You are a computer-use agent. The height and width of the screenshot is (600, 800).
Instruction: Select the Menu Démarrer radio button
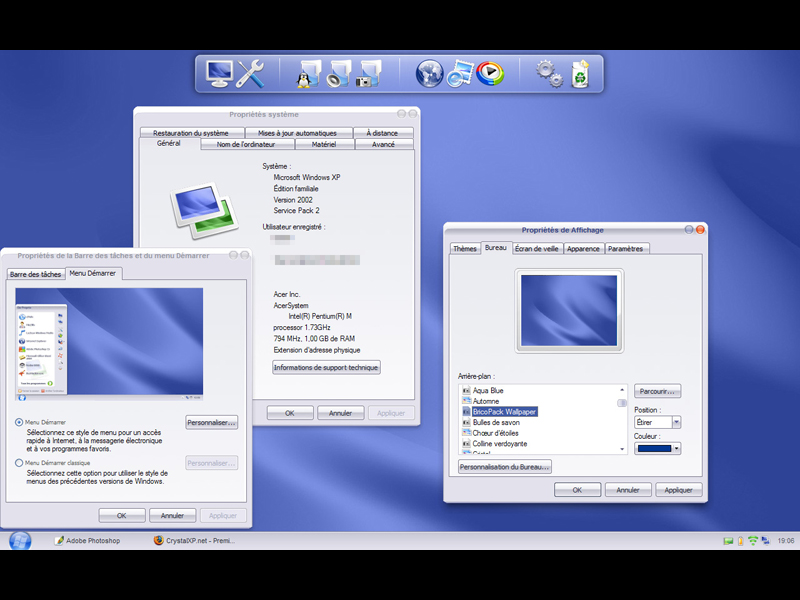(x=19, y=422)
